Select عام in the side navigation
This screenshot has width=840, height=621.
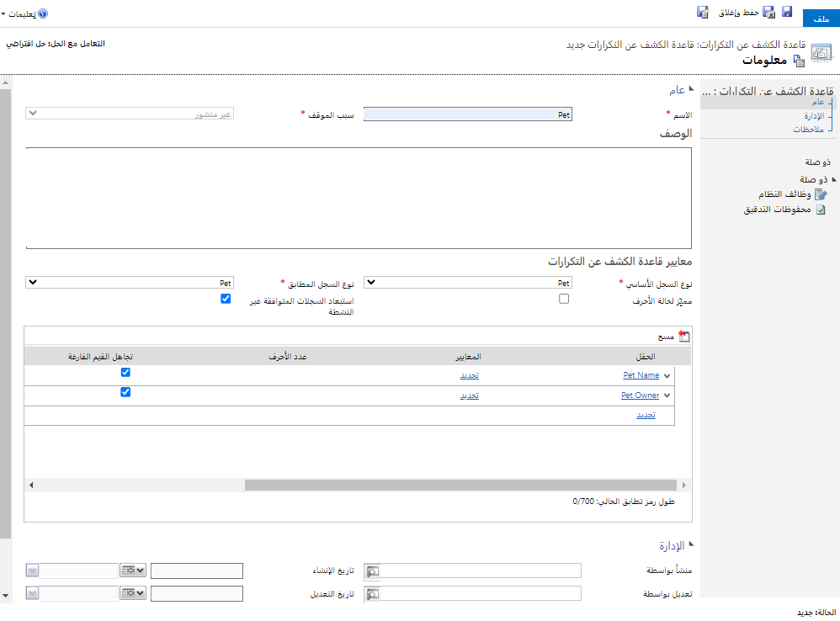point(817,102)
